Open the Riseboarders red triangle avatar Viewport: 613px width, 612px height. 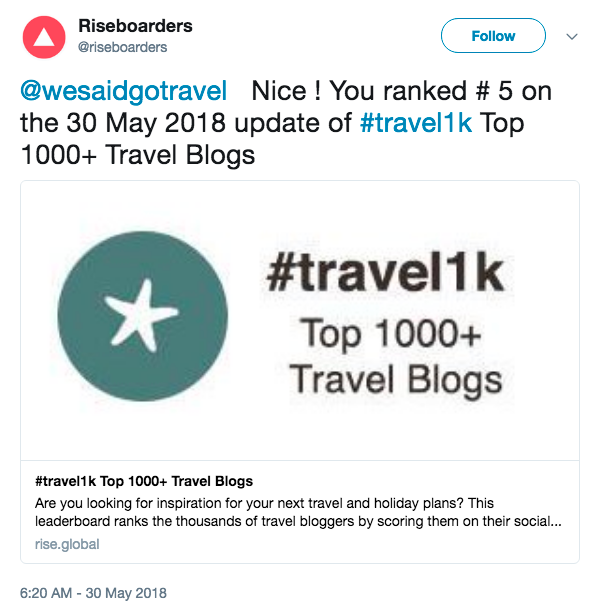pos(44,37)
